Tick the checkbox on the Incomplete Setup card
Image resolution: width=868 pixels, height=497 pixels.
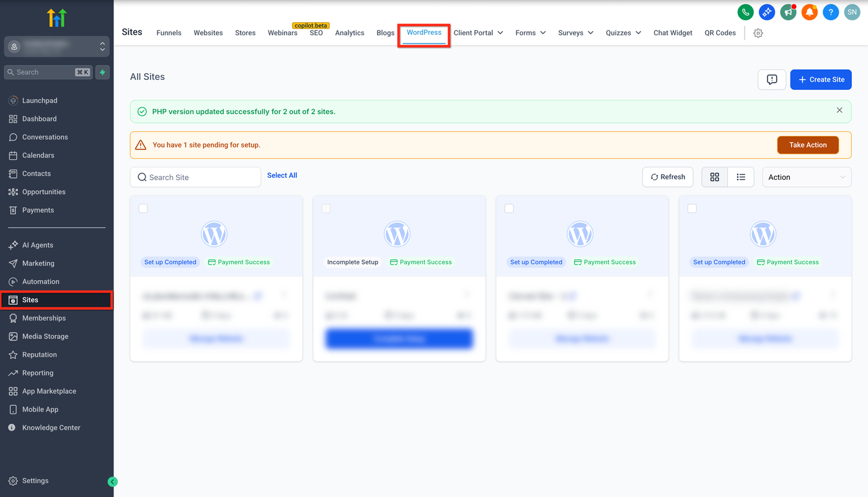[x=326, y=208]
